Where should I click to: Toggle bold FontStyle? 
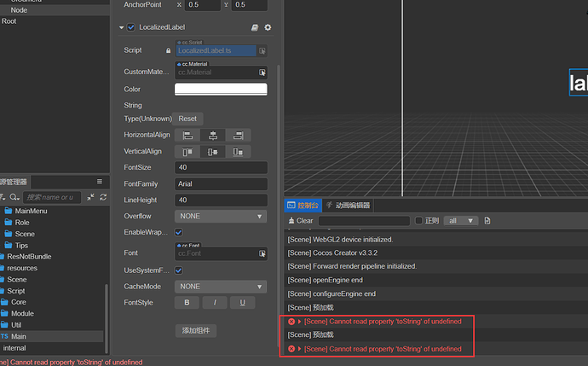(187, 303)
